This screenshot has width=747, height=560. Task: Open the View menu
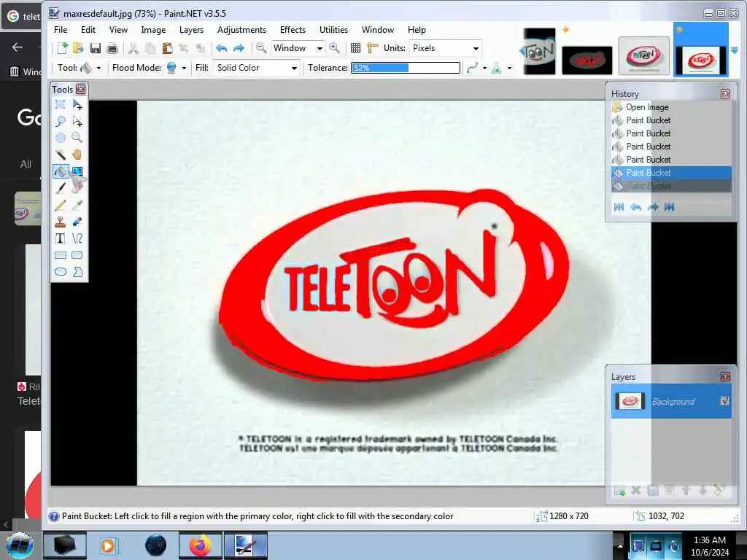[x=118, y=29]
